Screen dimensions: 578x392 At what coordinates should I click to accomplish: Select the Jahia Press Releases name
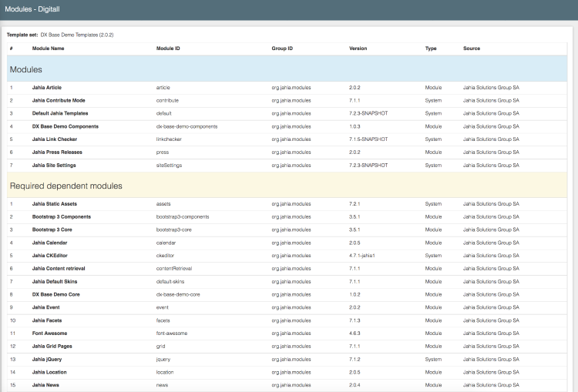coord(57,152)
